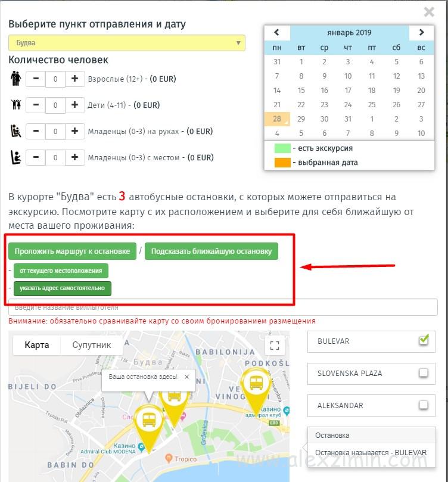The image size is (448, 482).
Task: Uncheck the BULEVAR stop checkbox
Action: coord(424,340)
